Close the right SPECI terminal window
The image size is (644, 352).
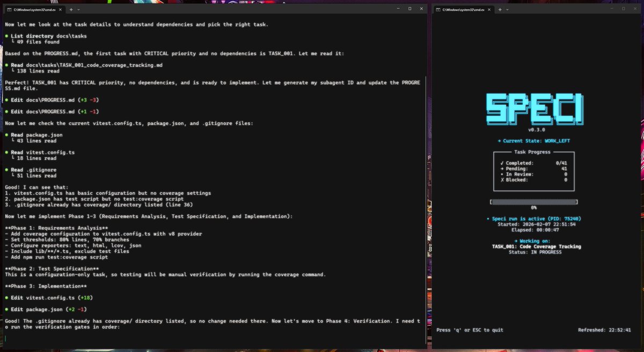(635, 9)
